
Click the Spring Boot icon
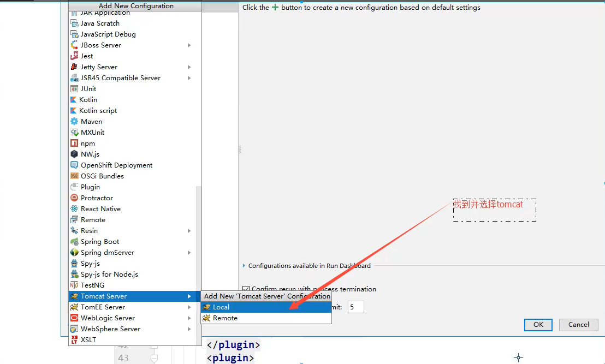[74, 242]
